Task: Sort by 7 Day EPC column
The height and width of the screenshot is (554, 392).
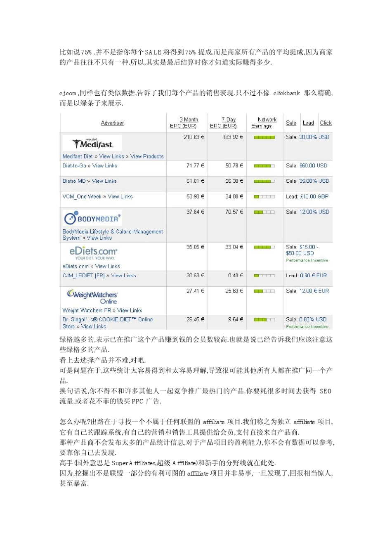Action: click(x=223, y=123)
